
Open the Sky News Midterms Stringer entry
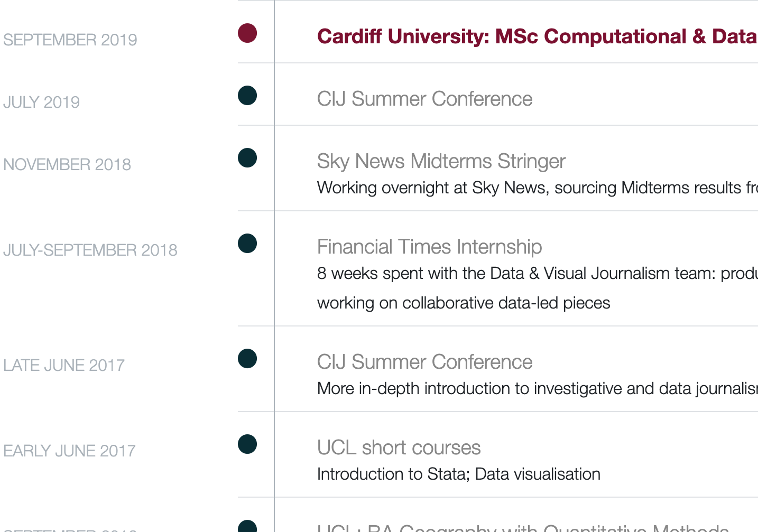pyautogui.click(x=441, y=161)
